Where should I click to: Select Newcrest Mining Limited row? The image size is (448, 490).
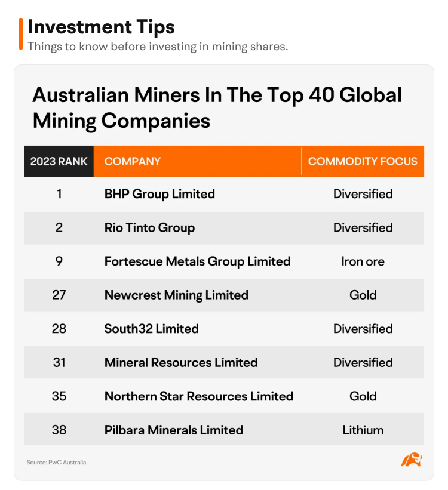pyautogui.click(x=176, y=295)
